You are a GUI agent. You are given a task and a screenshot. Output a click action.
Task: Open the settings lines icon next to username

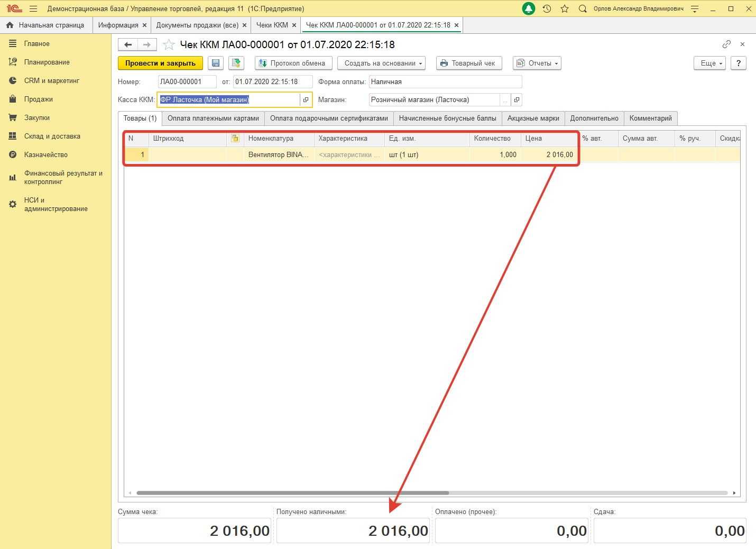[695, 8]
